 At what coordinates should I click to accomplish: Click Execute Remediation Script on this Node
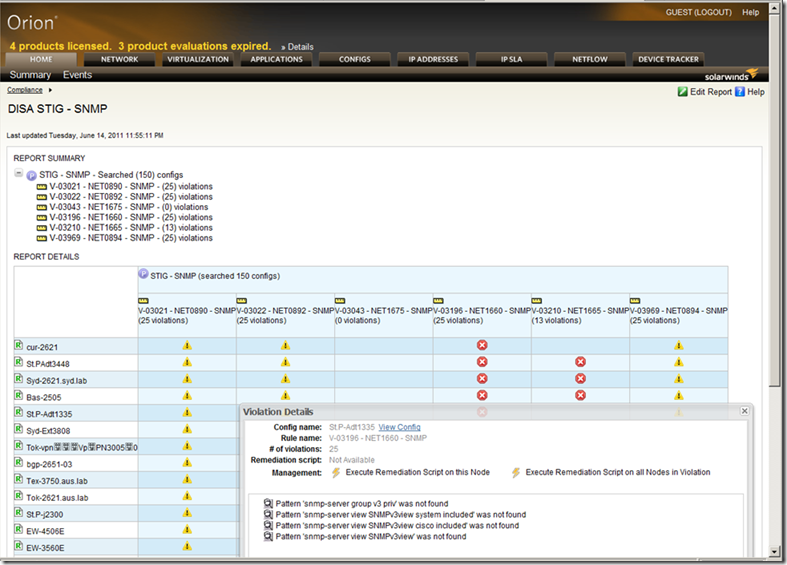coord(418,472)
